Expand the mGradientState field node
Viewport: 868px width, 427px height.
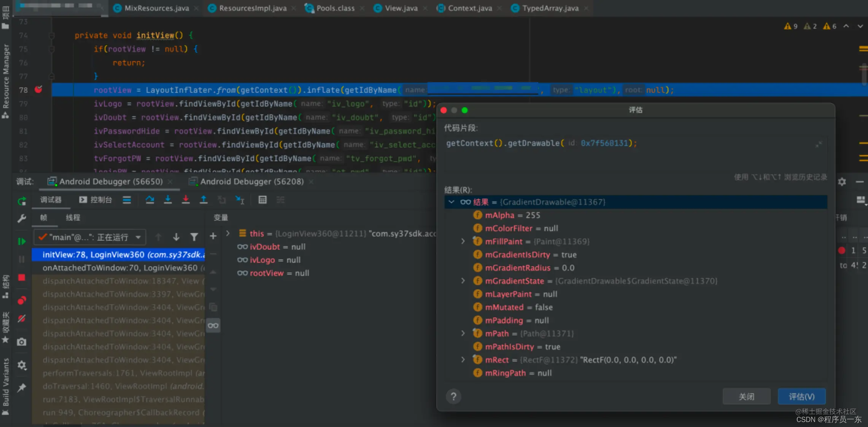pos(463,281)
